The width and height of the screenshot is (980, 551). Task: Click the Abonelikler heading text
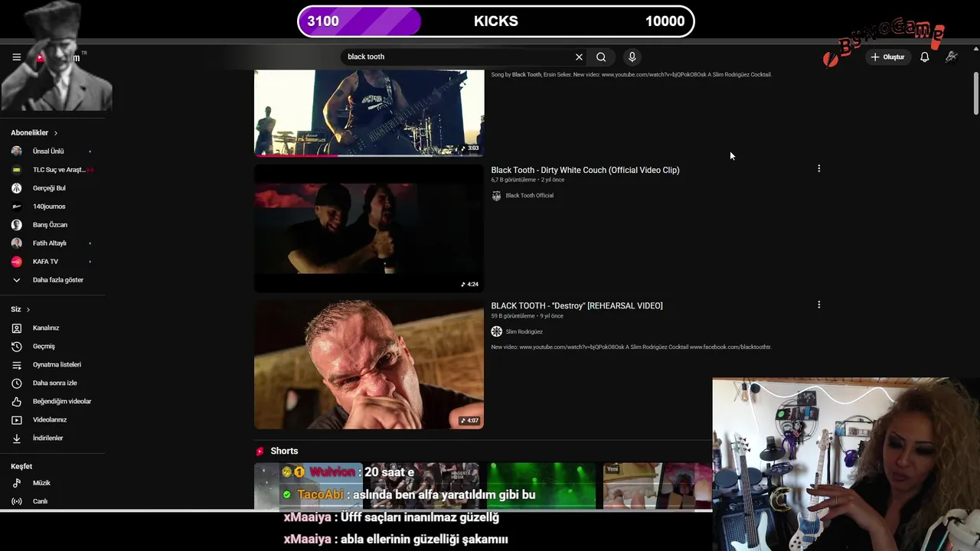click(x=30, y=133)
